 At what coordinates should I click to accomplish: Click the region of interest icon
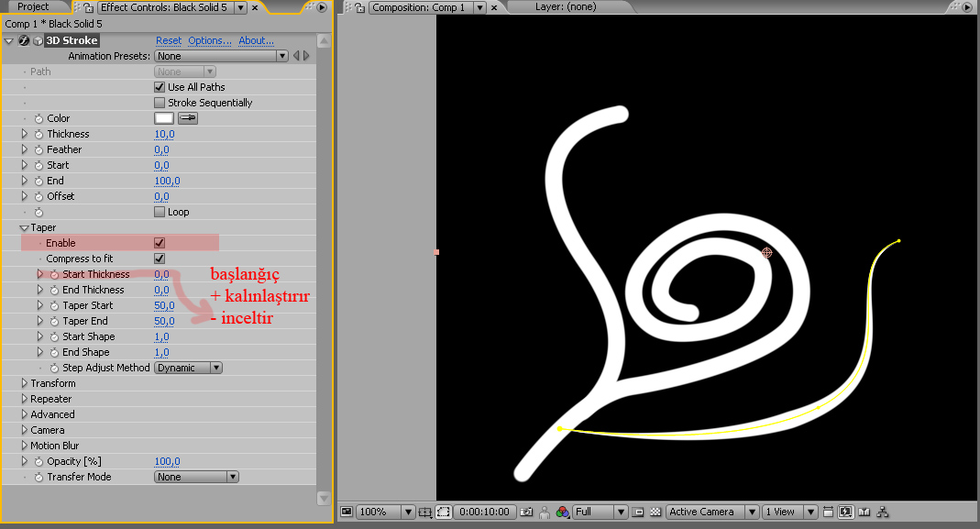(x=443, y=512)
